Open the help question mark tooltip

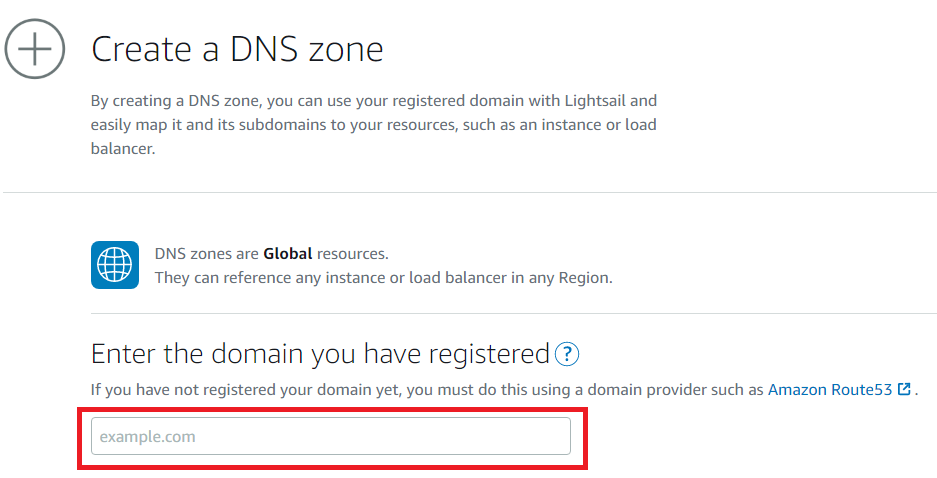[568, 354]
